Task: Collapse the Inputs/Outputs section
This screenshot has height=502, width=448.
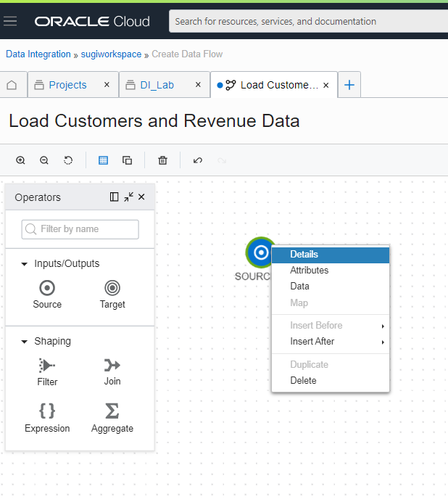Action: click(x=24, y=264)
